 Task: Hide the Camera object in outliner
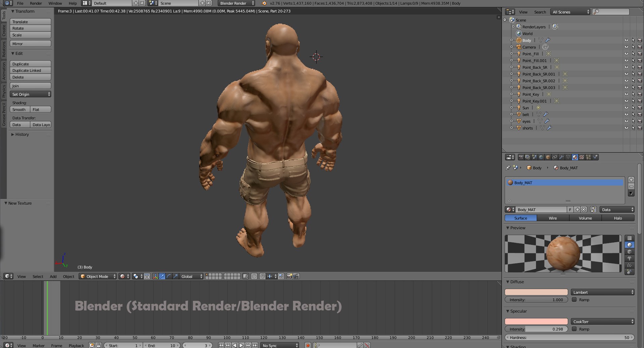tap(626, 47)
